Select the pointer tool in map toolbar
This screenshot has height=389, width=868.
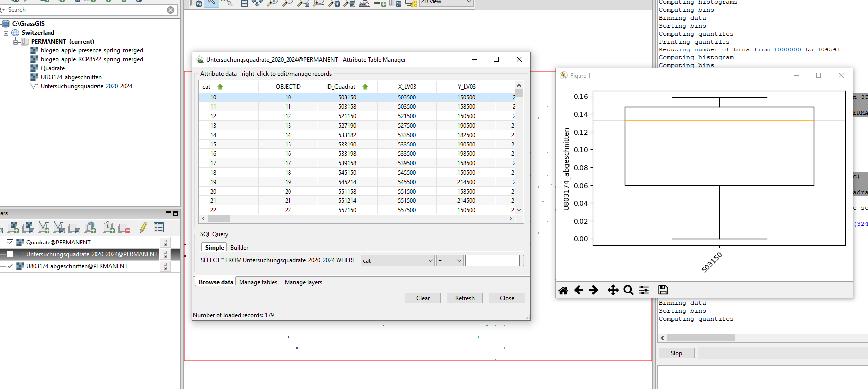pos(211,2)
